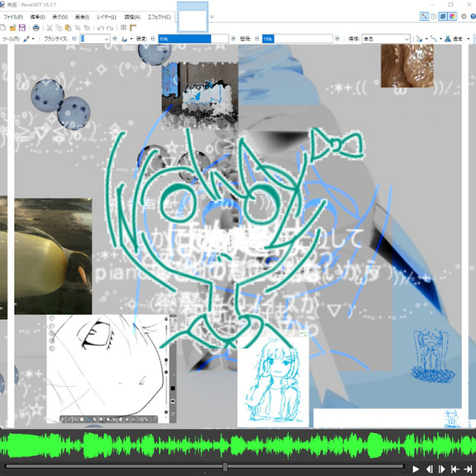This screenshot has width=476, height=476.
Task: Open the ファイル(F) menu
Action: tap(13, 16)
